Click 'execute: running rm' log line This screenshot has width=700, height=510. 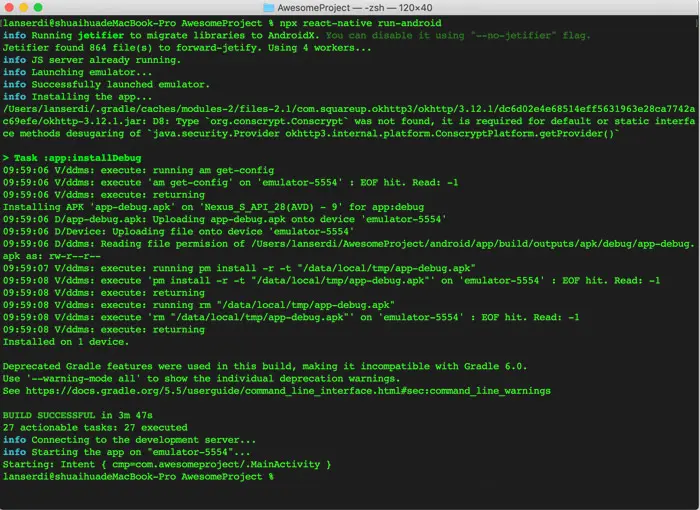(199, 305)
